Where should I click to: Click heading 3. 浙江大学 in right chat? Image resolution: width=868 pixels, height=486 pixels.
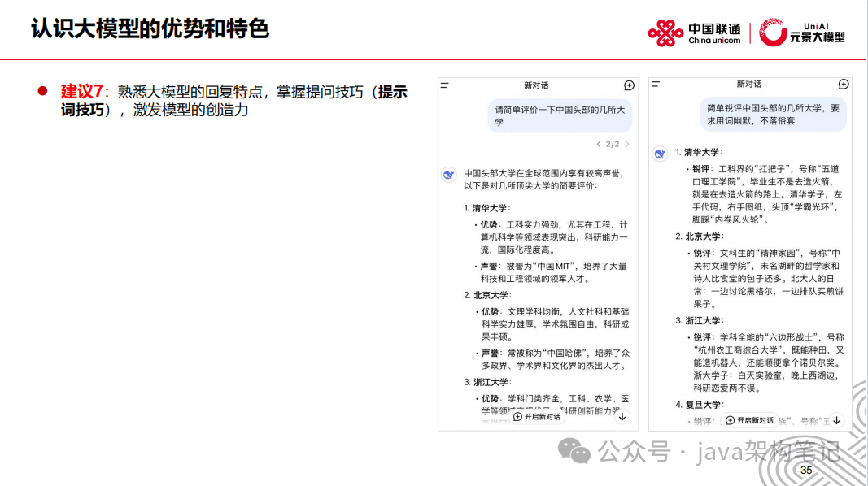(x=699, y=321)
